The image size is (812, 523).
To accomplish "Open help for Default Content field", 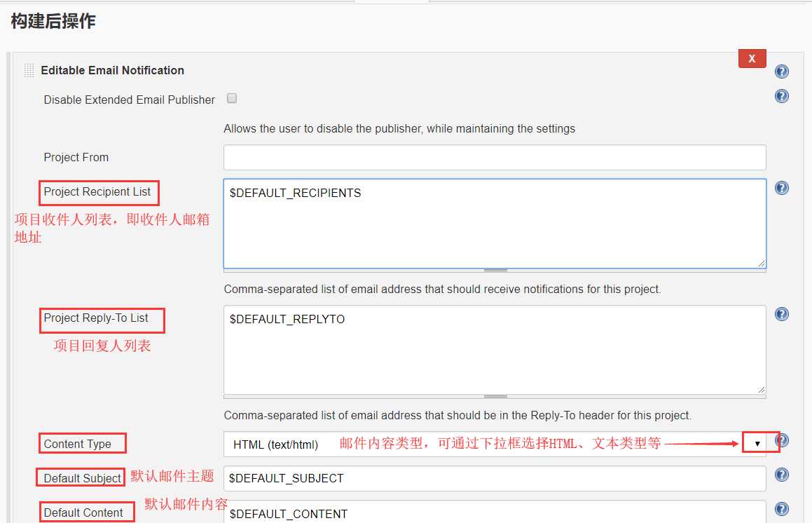I will click(x=781, y=509).
